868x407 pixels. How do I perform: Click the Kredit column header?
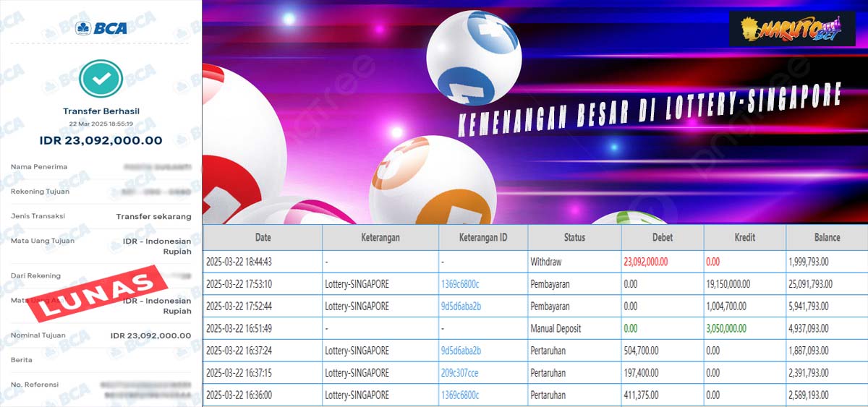point(744,237)
